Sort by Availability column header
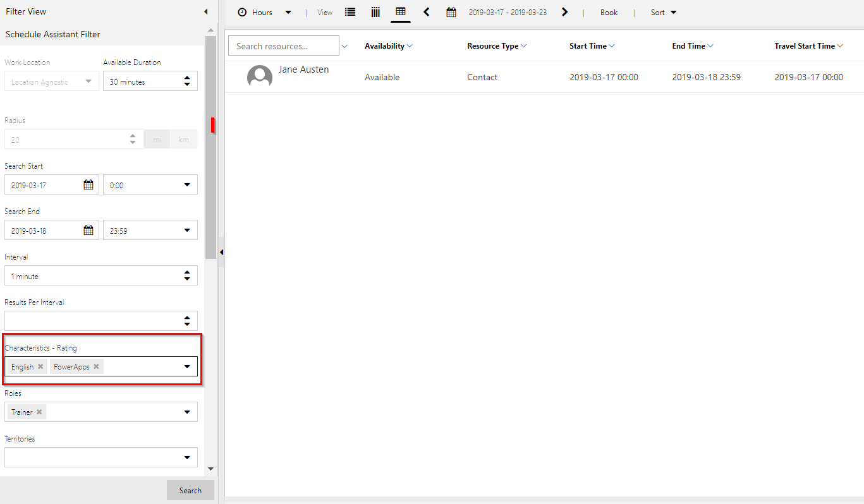The width and height of the screenshot is (864, 504). 384,46
